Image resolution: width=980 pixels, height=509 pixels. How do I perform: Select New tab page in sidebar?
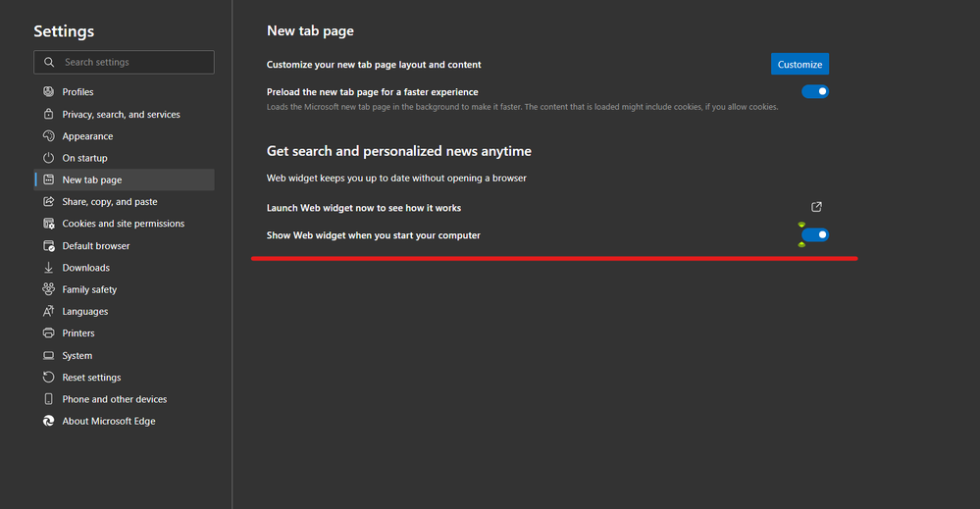pos(125,179)
